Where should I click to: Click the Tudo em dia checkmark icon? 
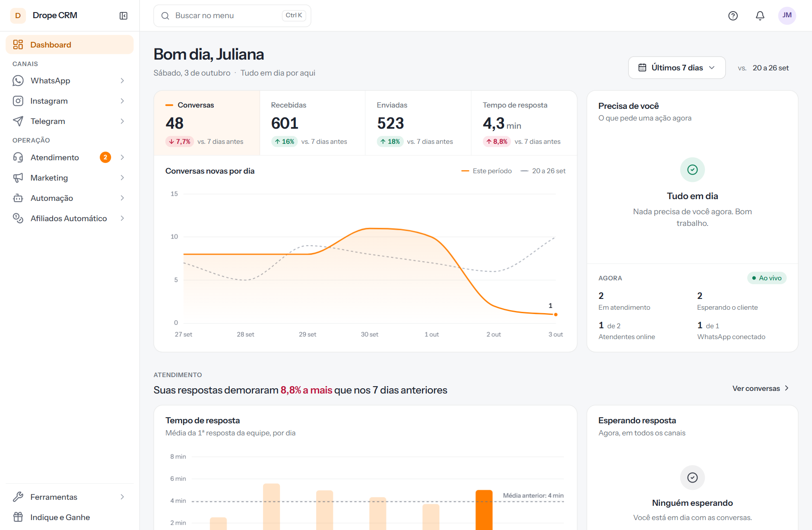692,170
